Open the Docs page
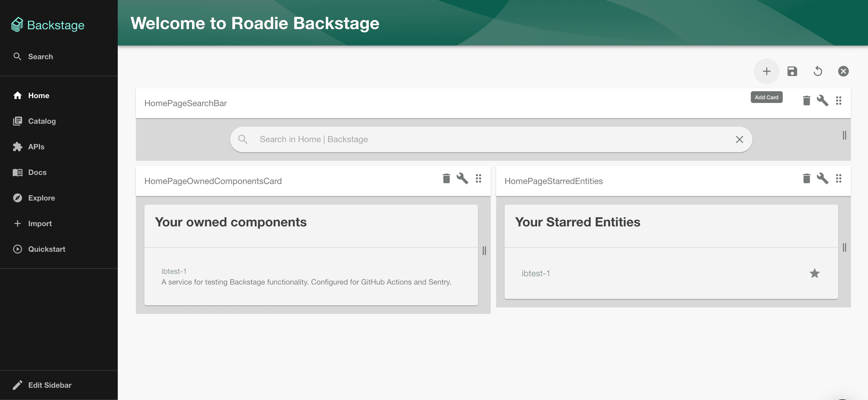This screenshot has width=868, height=400. 59,172
